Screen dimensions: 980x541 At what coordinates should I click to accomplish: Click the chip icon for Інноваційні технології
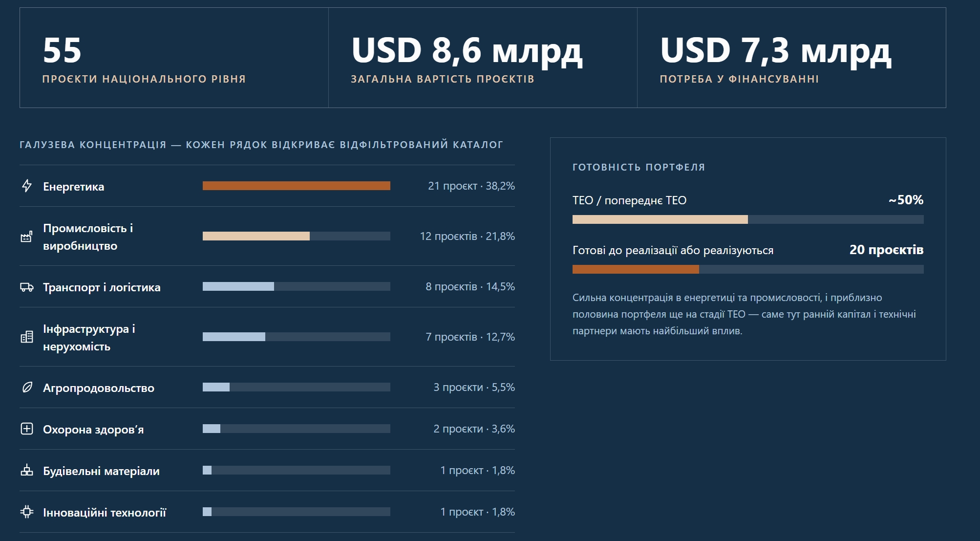point(27,512)
